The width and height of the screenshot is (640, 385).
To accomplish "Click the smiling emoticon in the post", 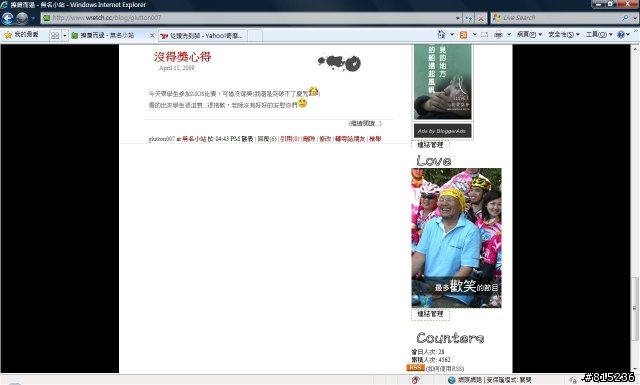I will pyautogui.click(x=302, y=103).
